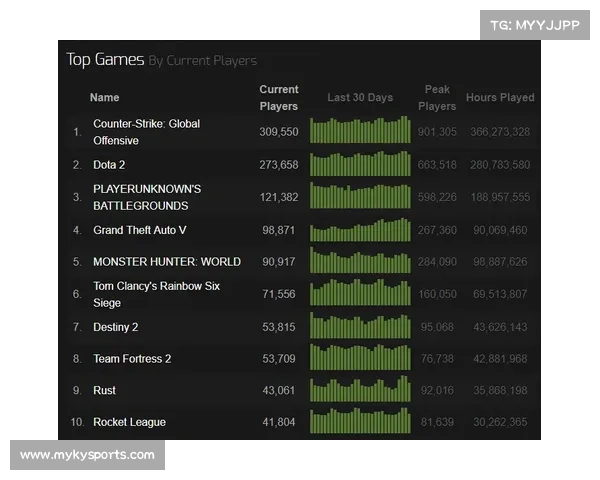Image resolution: width=600 pixels, height=480 pixels.
Task: Select hours played value 35,868,198
Action: pos(500,390)
